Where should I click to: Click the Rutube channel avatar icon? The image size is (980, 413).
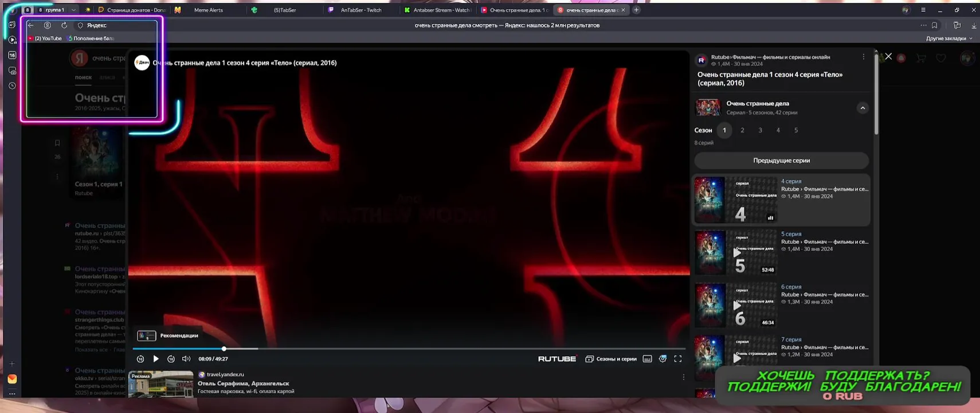[701, 60]
